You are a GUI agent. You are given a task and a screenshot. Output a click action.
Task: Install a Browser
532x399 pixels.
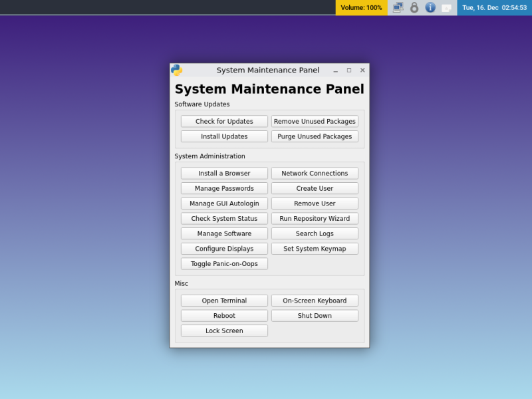(224, 173)
